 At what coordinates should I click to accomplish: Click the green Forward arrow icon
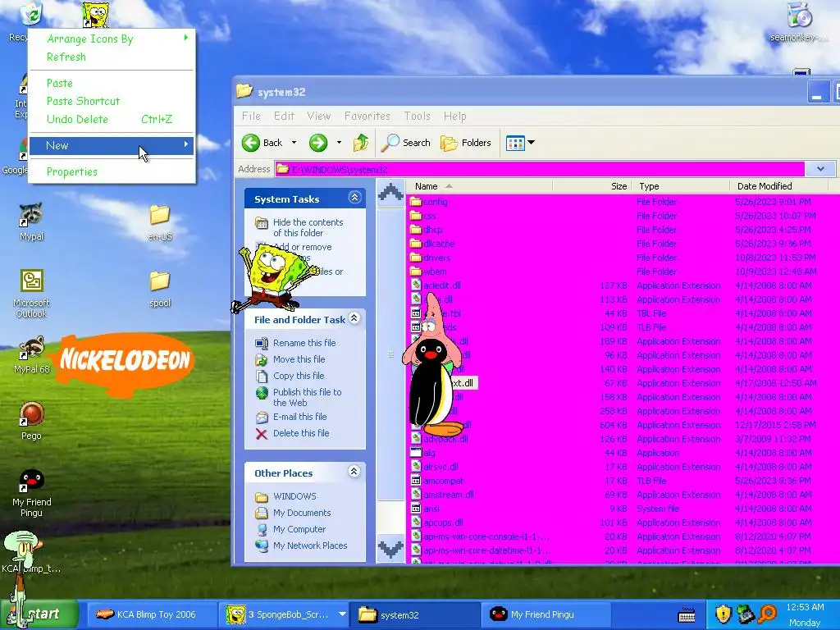pos(318,143)
